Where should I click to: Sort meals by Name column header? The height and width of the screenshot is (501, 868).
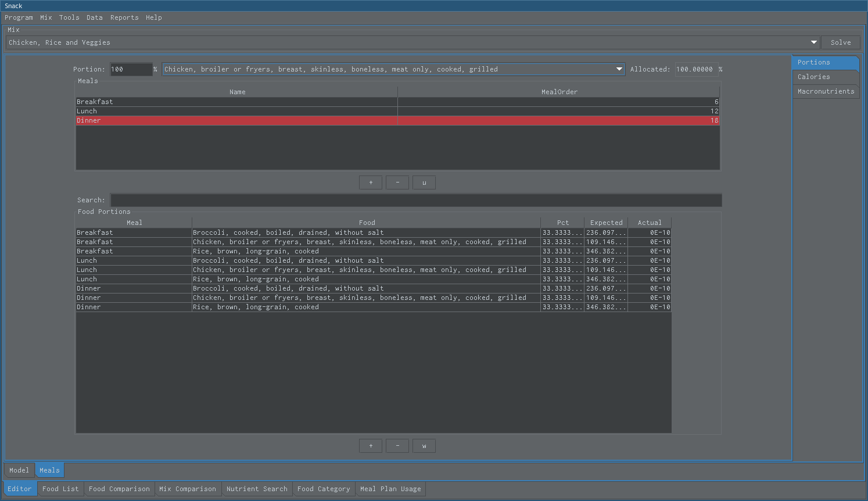click(x=237, y=92)
